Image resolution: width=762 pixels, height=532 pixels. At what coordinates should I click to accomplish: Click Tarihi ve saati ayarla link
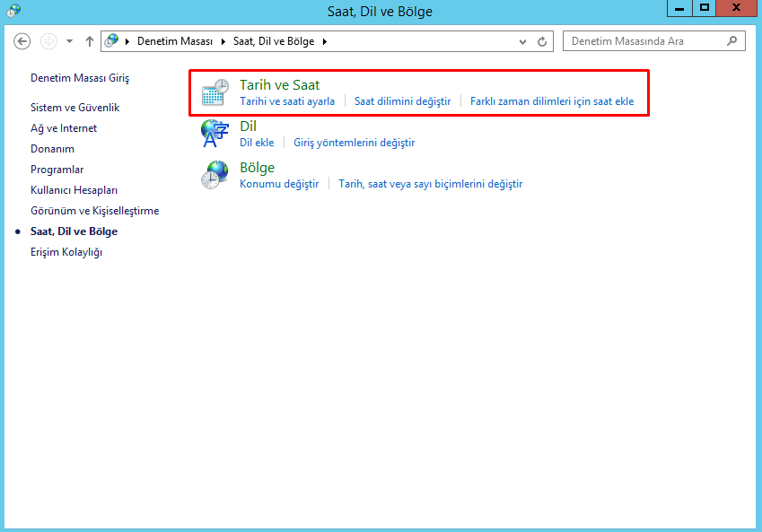(287, 101)
